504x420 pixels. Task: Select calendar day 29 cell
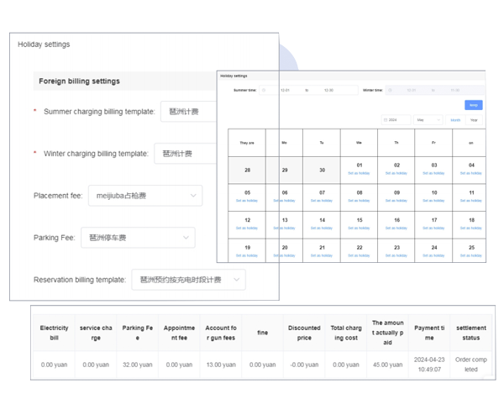tap(285, 170)
